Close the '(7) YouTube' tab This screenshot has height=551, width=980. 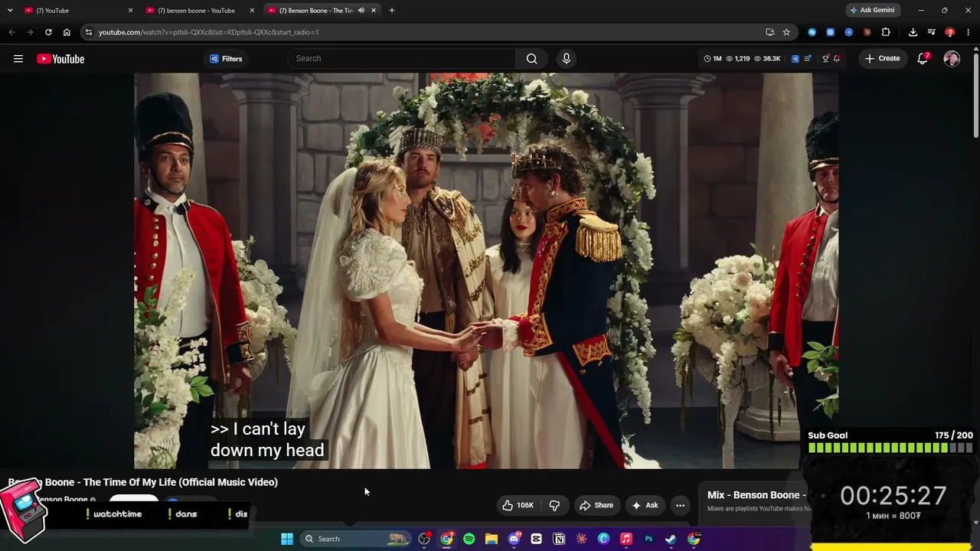pos(130,11)
